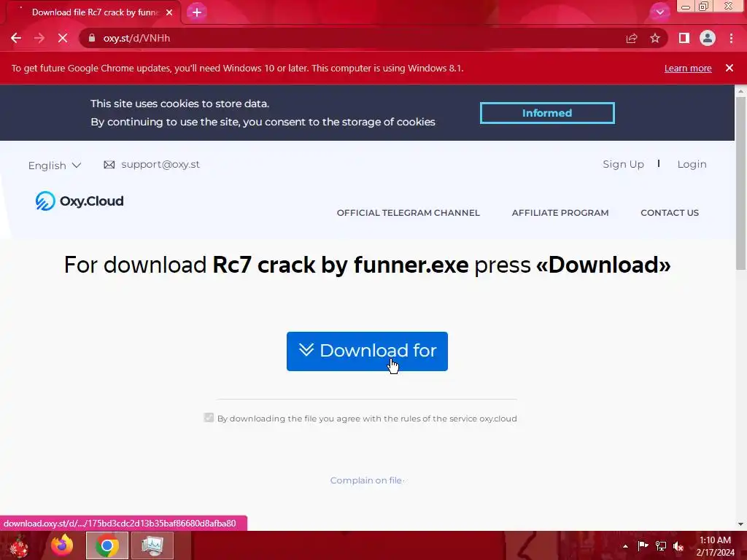Dismiss the Chrome update warning bar
The height and width of the screenshot is (560, 747).
click(x=729, y=68)
